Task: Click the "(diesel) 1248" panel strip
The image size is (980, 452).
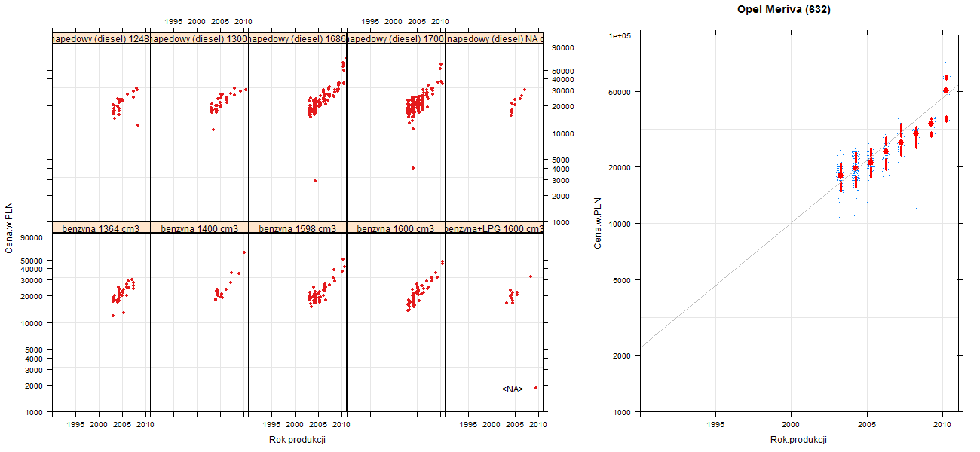Action: click(x=101, y=38)
